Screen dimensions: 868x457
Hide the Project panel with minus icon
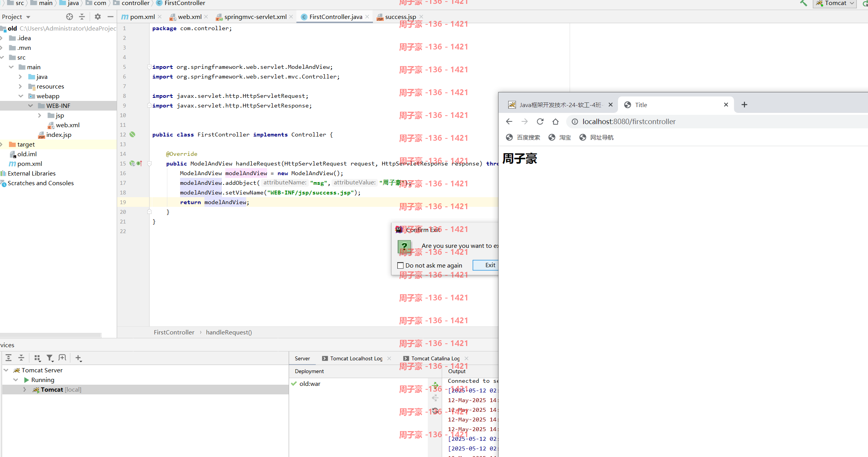pyautogui.click(x=110, y=17)
